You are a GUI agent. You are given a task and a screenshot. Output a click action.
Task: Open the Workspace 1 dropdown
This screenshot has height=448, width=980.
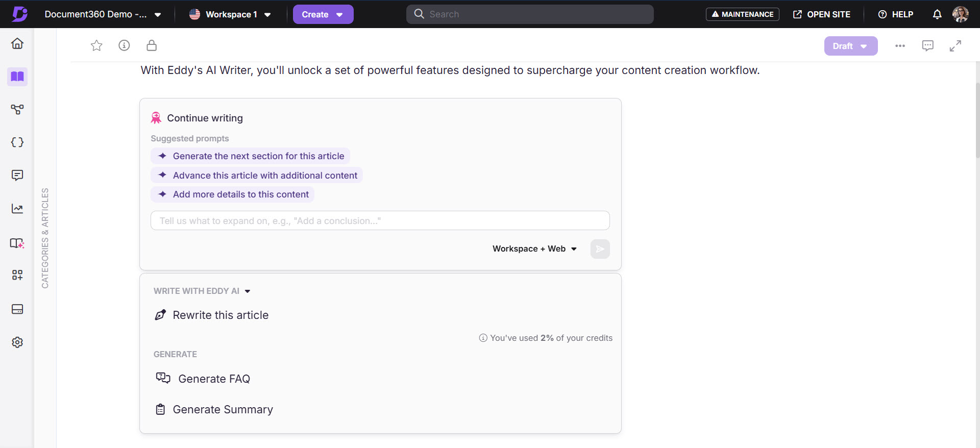230,14
